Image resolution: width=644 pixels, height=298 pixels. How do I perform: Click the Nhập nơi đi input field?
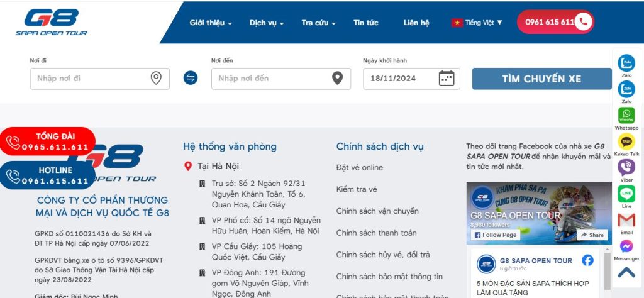tap(100, 79)
